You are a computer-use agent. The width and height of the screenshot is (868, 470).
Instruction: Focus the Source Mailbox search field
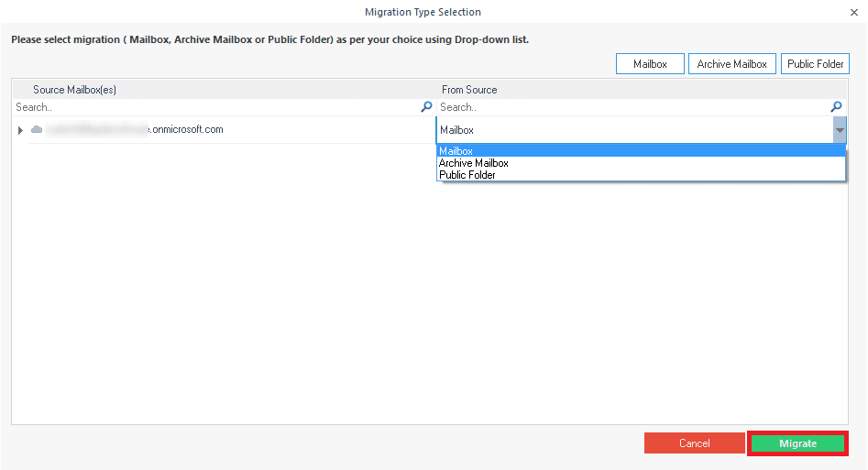point(215,107)
